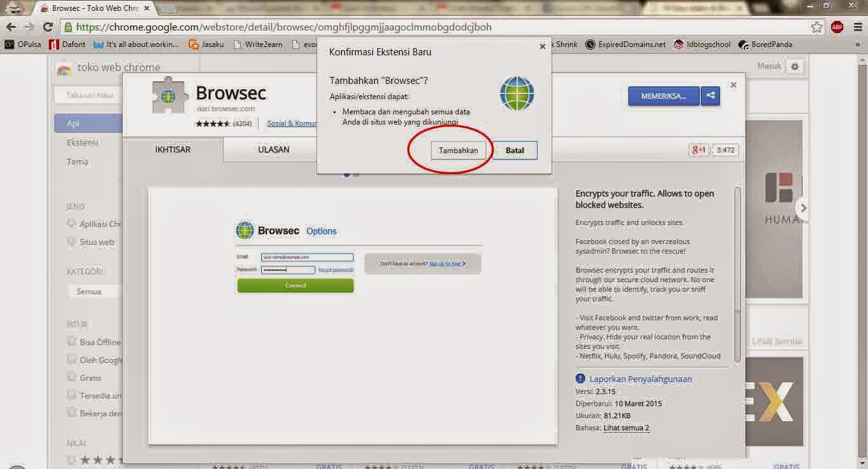Open the Sosial & Komunikasi category link

point(292,123)
